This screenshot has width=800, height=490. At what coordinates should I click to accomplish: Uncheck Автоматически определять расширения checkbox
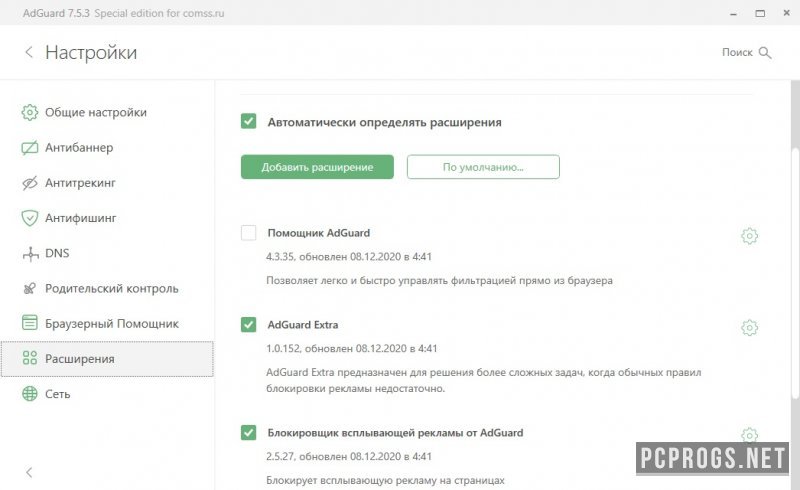(248, 121)
